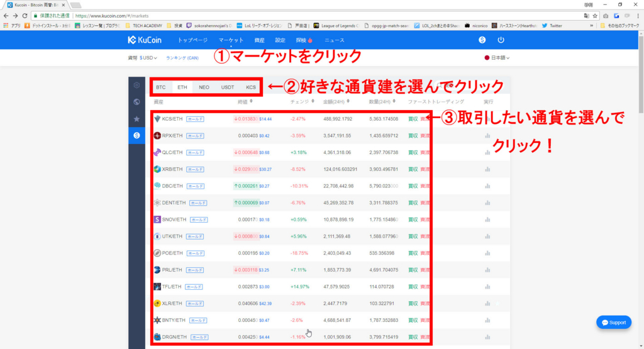Open the browser translate icon in the address bar
This screenshot has height=349, width=644.
coord(586,16)
